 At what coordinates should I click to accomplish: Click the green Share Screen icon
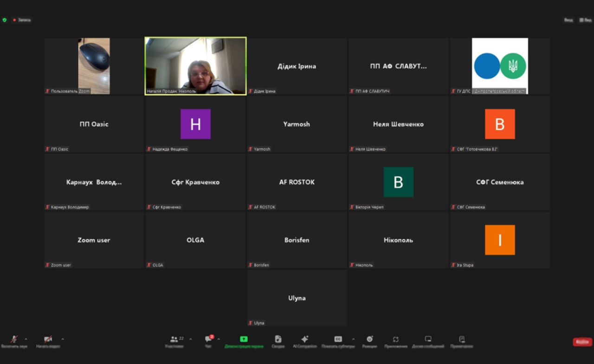click(x=244, y=339)
